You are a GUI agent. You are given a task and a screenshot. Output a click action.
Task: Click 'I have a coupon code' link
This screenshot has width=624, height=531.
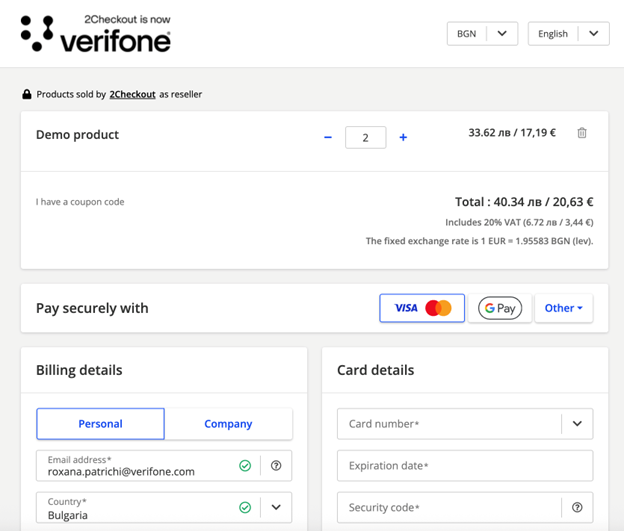tap(80, 202)
